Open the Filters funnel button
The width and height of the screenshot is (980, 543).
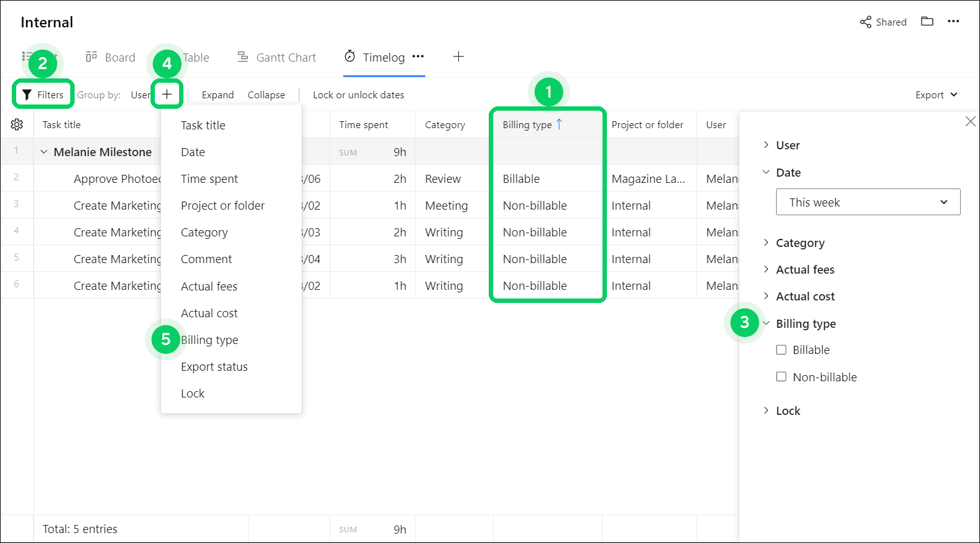43,95
